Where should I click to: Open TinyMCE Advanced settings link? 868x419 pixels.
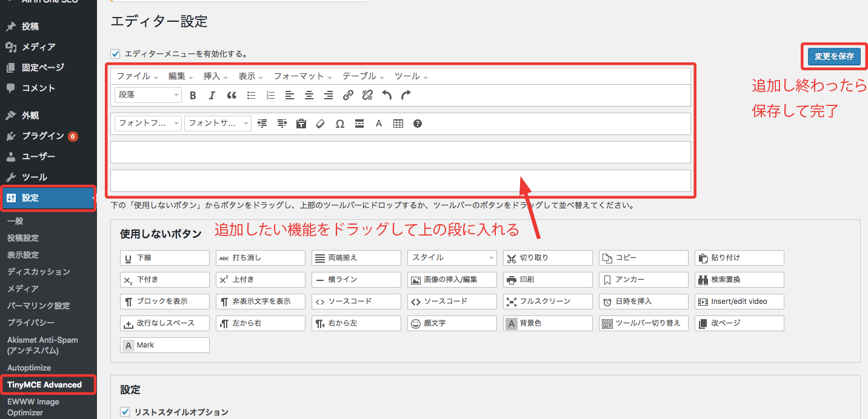point(44,384)
